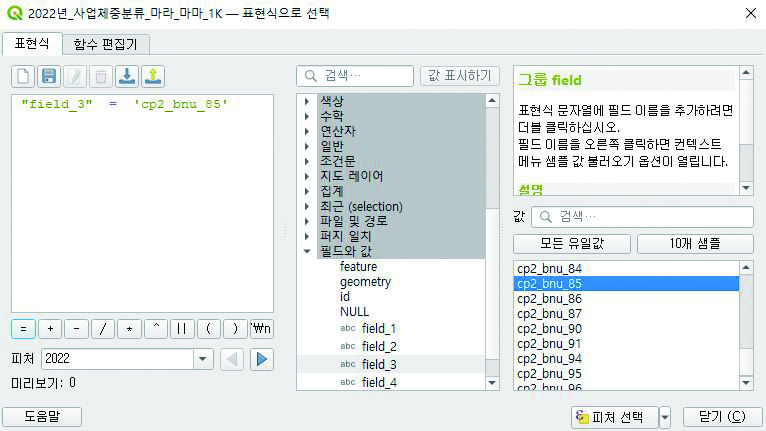The height and width of the screenshot is (431, 766).
Task: Switch to the 함수 편집기 tab
Action: tap(105, 43)
